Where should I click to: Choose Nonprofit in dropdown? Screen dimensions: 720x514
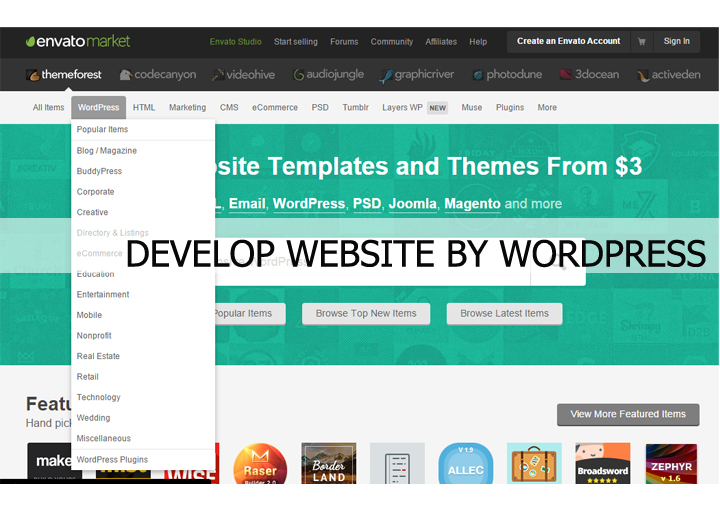(143, 336)
